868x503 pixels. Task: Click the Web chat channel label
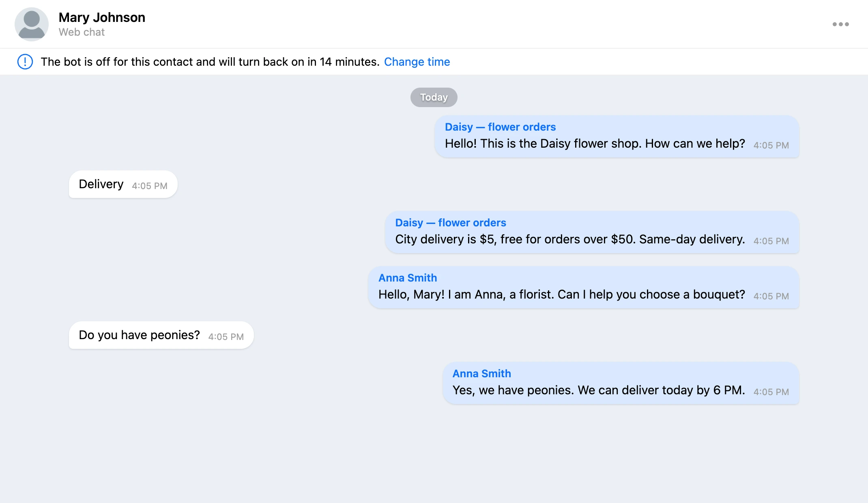(x=82, y=32)
